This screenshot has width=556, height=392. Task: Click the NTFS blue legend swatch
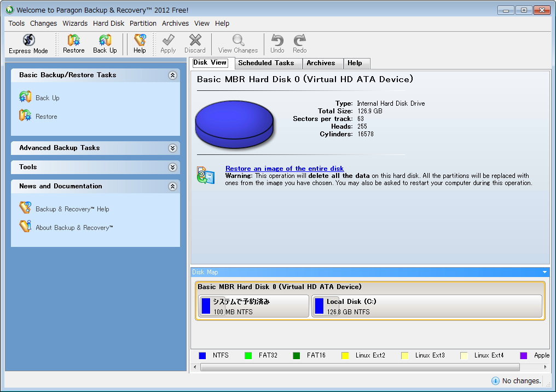pyautogui.click(x=202, y=355)
